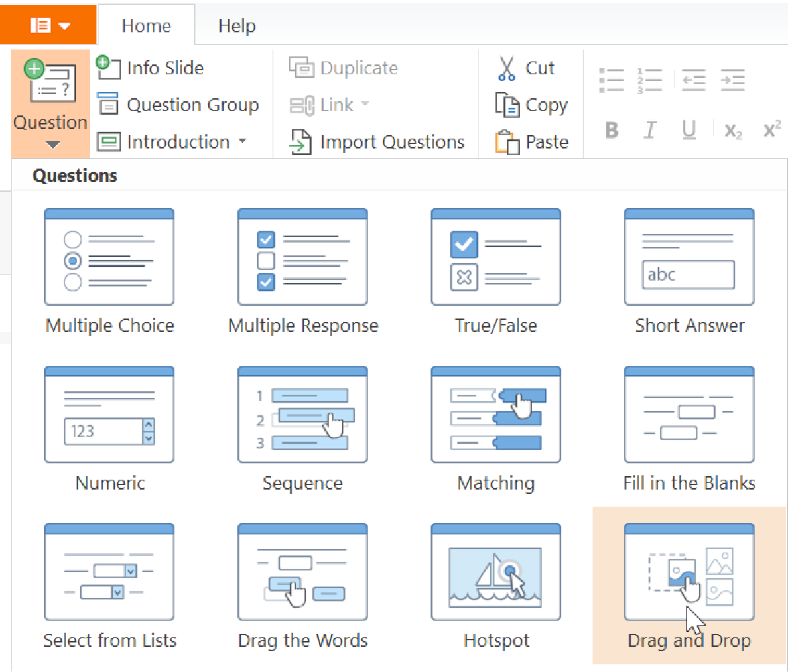Switch to the Help tab

click(x=236, y=25)
